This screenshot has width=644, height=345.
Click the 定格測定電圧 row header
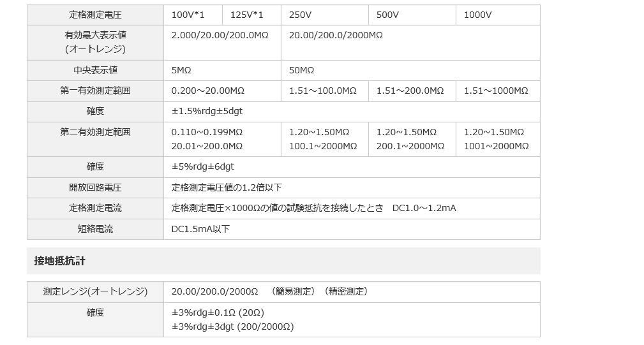click(95, 15)
